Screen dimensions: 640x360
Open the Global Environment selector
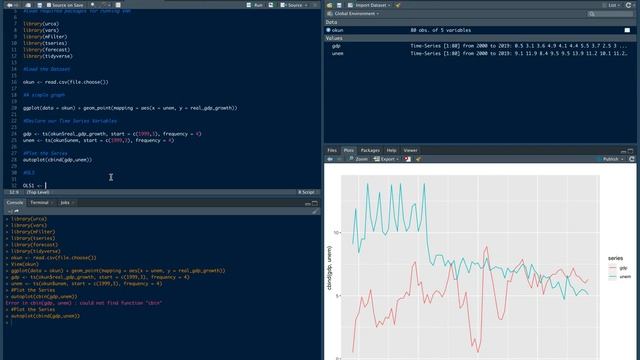point(353,13)
